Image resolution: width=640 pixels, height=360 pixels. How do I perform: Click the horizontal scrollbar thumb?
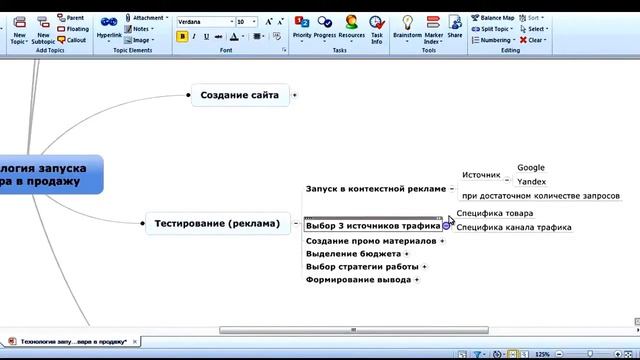[x=353, y=330]
